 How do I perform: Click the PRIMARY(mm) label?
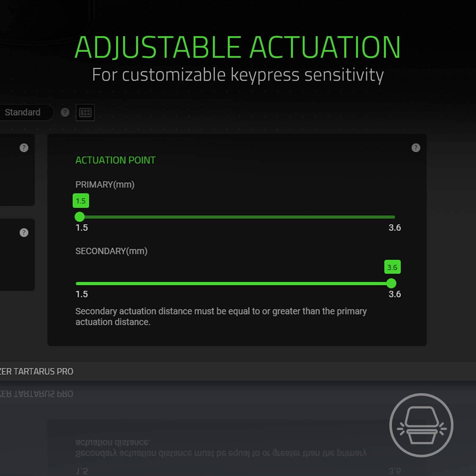[x=105, y=184]
